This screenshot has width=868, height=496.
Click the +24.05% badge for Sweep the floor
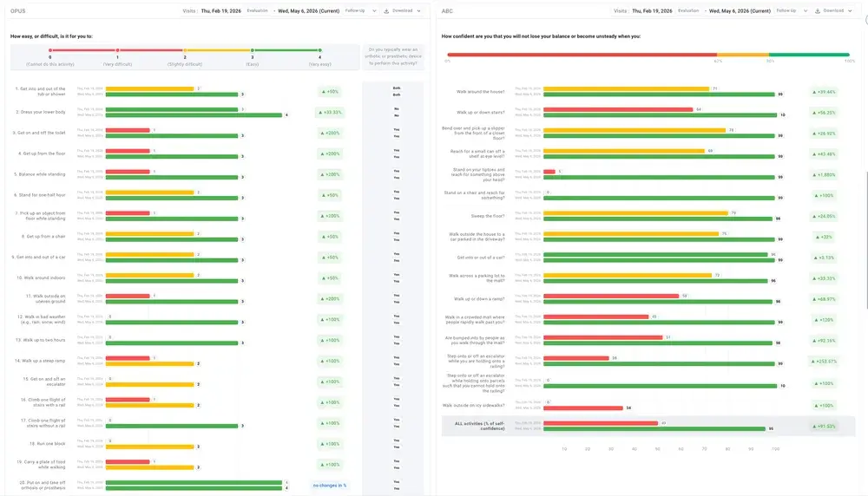[824, 216]
